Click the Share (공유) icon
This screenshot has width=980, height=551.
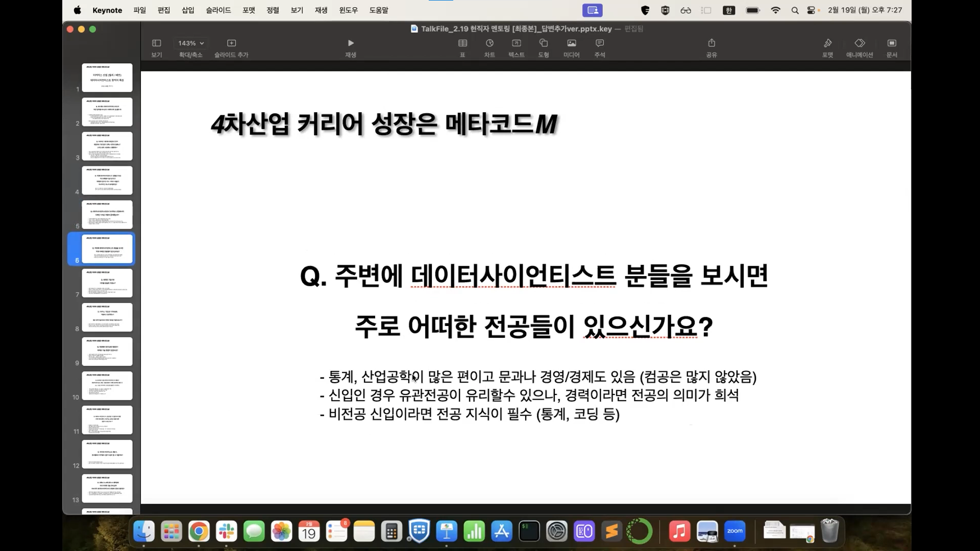pyautogui.click(x=712, y=43)
